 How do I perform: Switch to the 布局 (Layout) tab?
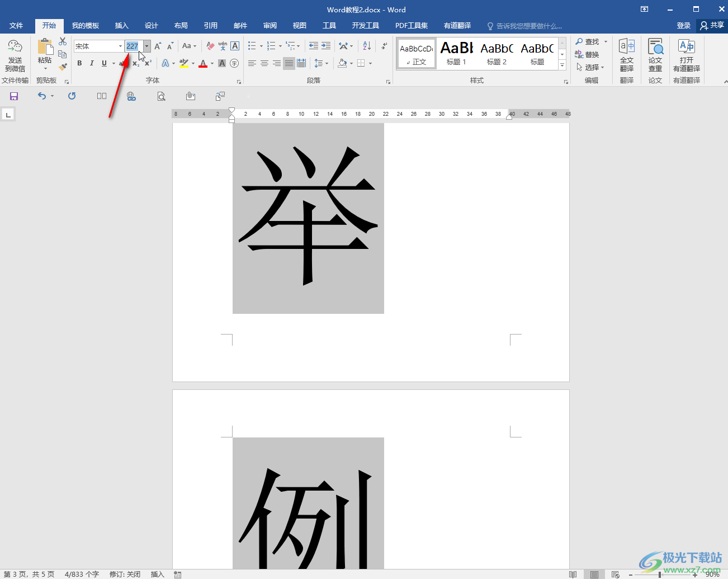point(181,26)
